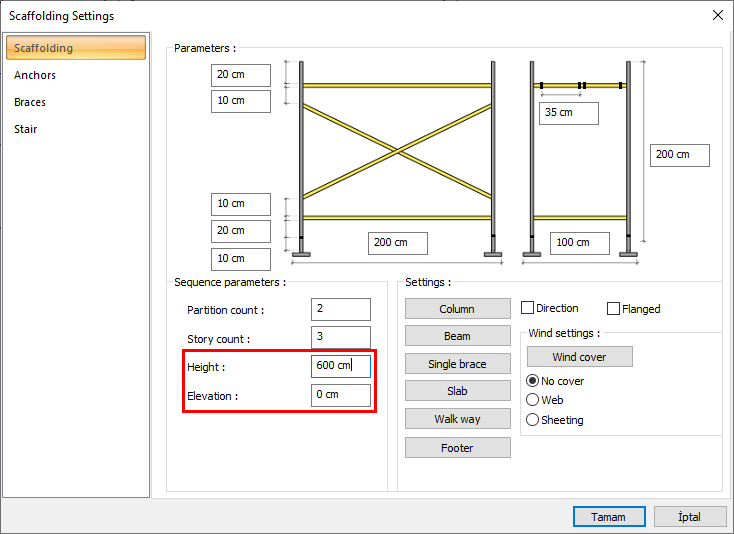Cancel dialog with İptal button
Viewport: 734px width, 534px height.
(x=690, y=517)
